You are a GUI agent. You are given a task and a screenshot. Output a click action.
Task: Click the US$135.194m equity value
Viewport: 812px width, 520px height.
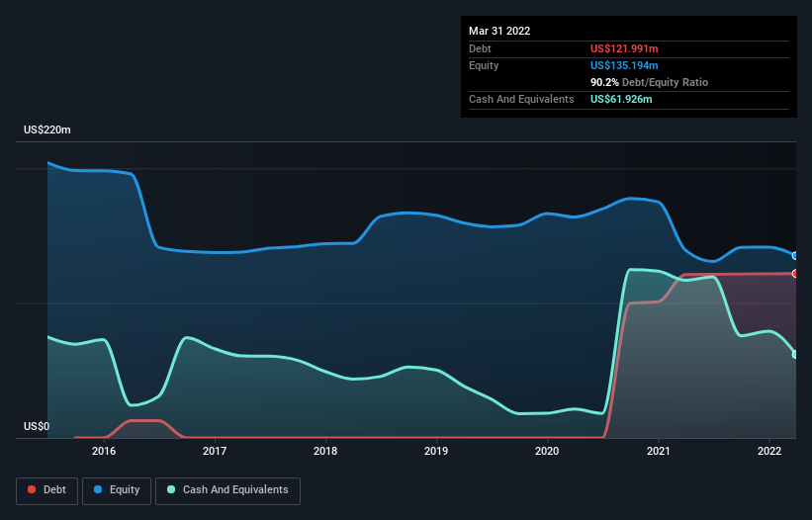[x=624, y=65]
